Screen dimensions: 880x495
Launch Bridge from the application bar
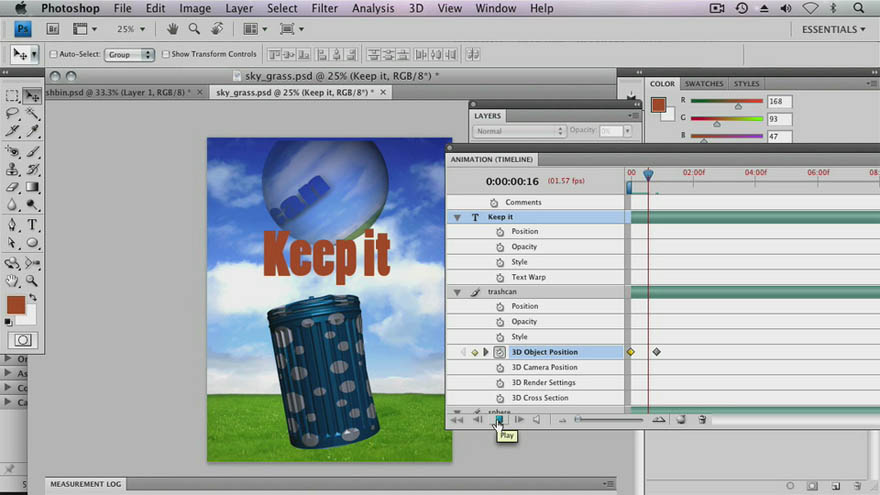click(x=53, y=29)
